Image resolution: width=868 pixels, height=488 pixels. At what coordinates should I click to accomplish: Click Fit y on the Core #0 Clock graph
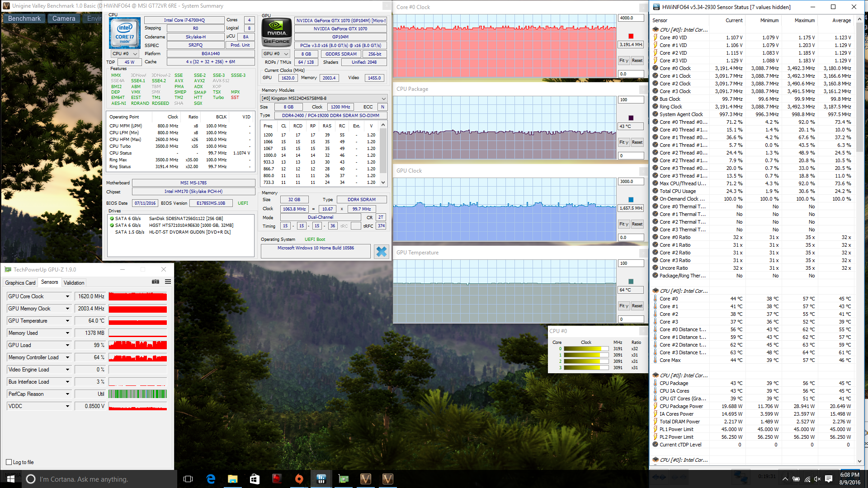click(x=623, y=61)
